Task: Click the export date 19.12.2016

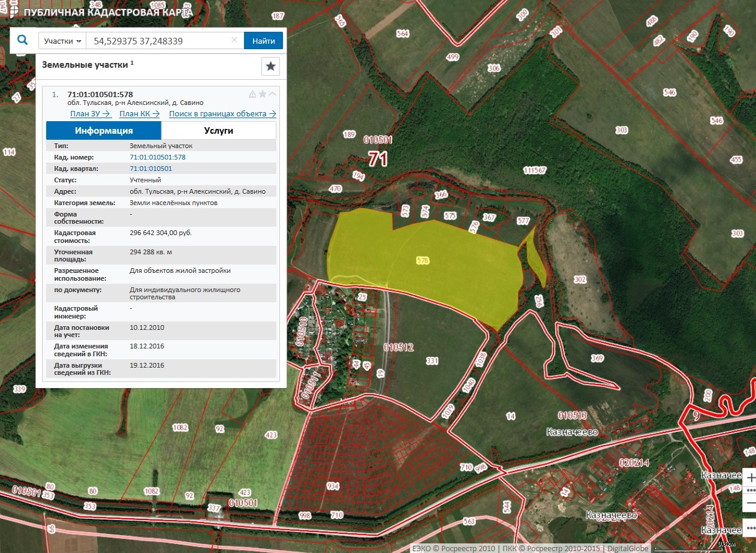Action: pos(147,365)
